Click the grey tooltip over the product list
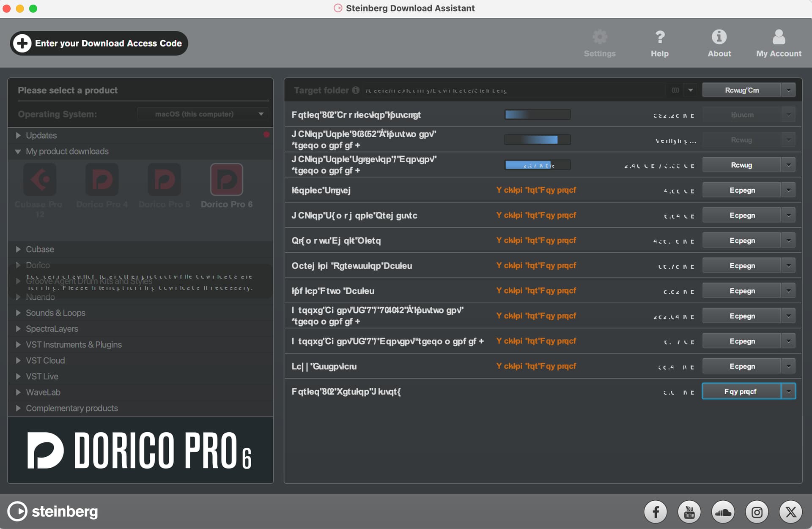 click(140, 282)
